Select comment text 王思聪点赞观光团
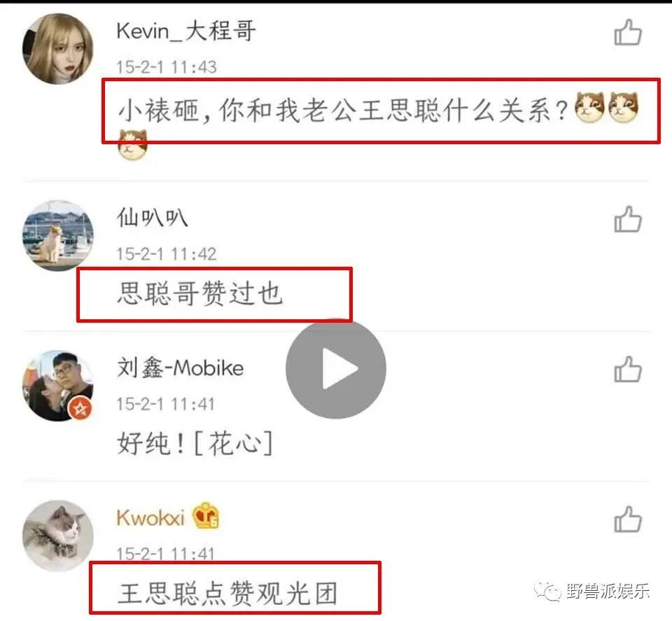The width and height of the screenshot is (672, 621). [227, 594]
